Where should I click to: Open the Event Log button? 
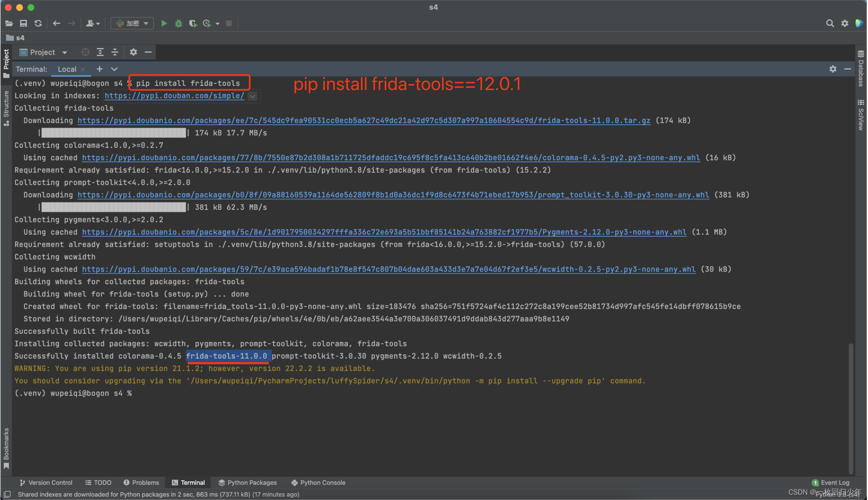[831, 482]
